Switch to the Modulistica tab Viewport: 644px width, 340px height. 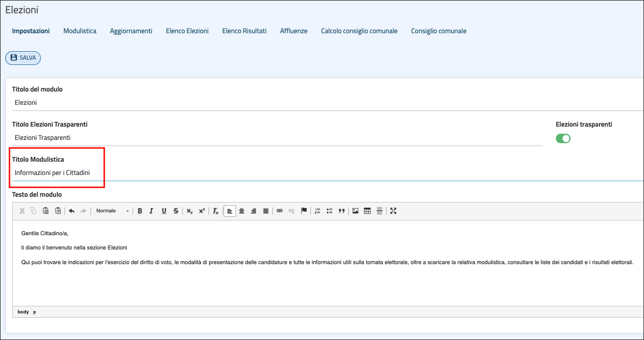pos(80,31)
